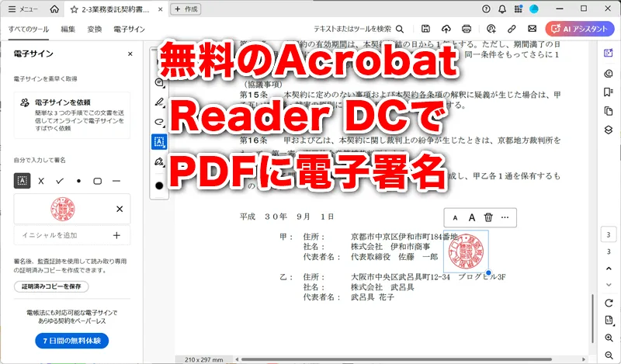Select the X mark tool
Screen dimensions: 621x364
[41, 181]
